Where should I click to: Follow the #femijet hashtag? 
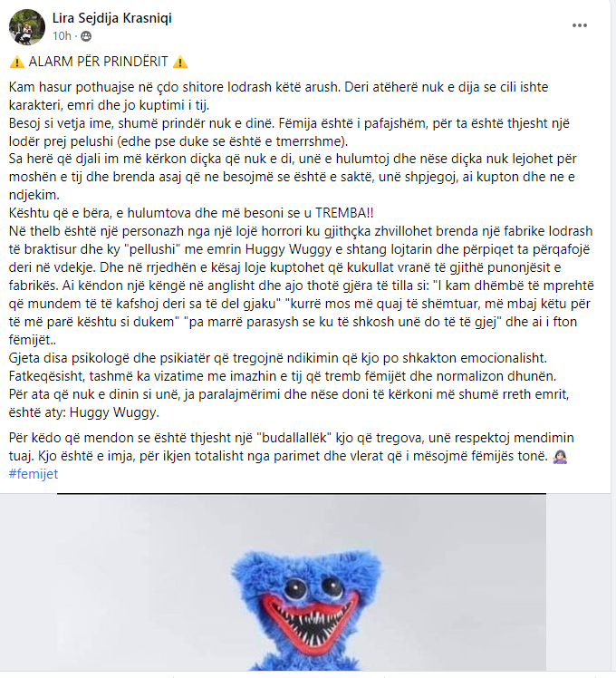[34, 474]
